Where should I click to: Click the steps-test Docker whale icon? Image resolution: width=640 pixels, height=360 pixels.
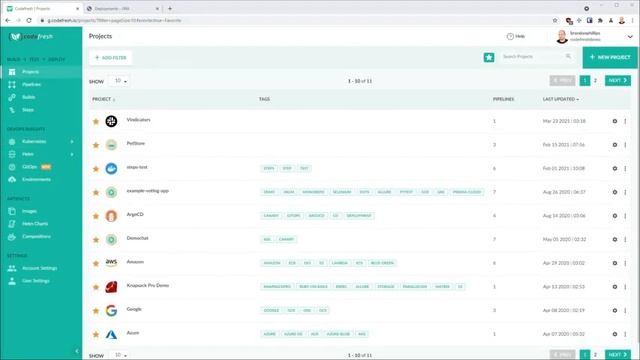[111, 169]
